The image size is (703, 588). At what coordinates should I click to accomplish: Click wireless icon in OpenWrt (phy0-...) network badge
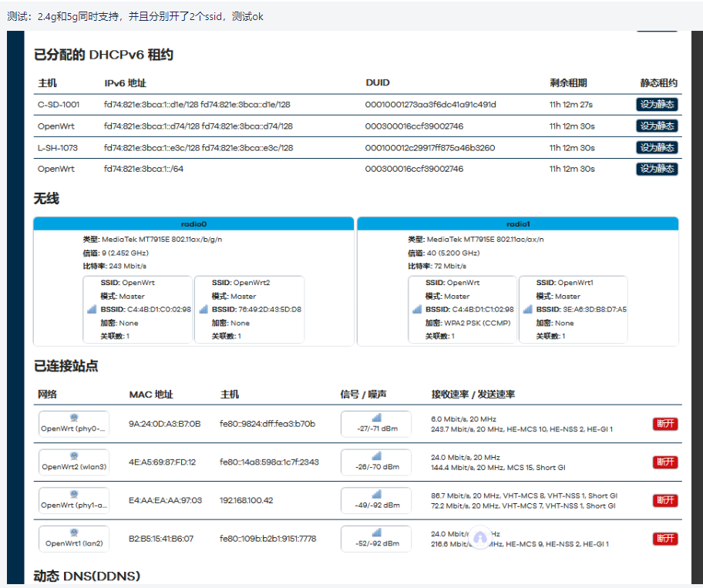[74, 418]
